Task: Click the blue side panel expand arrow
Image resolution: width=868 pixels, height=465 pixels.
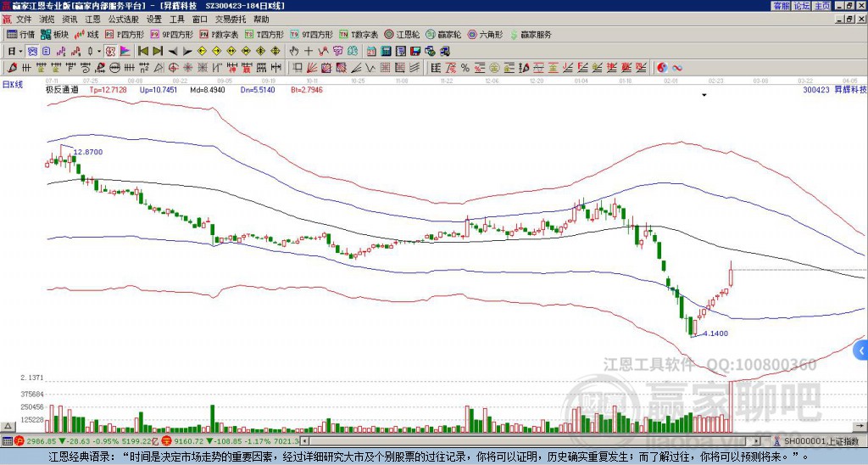Action: click(x=861, y=350)
